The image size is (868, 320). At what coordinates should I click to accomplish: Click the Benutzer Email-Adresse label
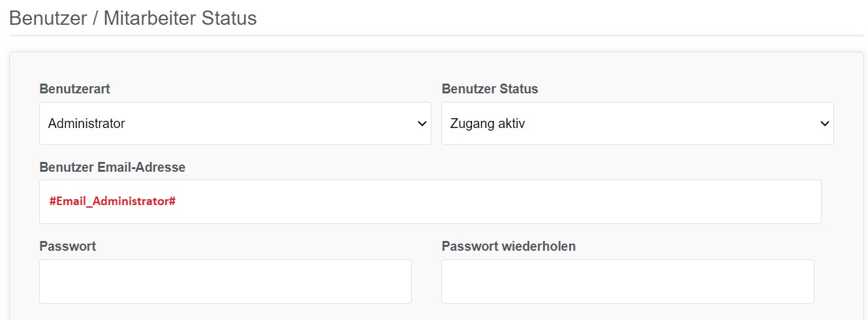point(112,167)
